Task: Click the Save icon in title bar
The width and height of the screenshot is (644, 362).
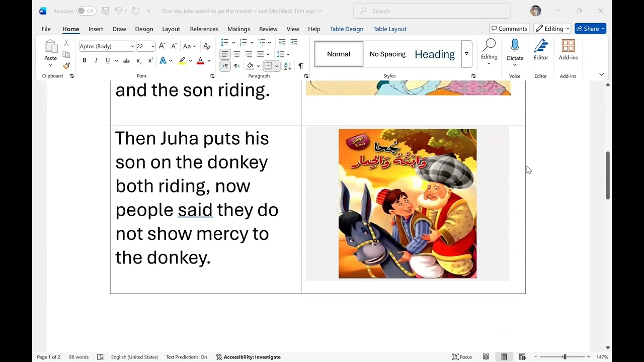Action: [105, 11]
